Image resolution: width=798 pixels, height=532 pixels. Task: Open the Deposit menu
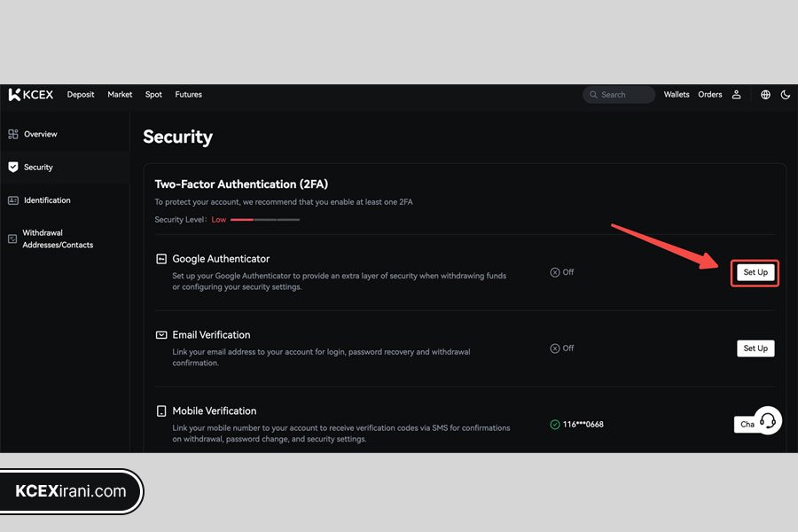[81, 95]
